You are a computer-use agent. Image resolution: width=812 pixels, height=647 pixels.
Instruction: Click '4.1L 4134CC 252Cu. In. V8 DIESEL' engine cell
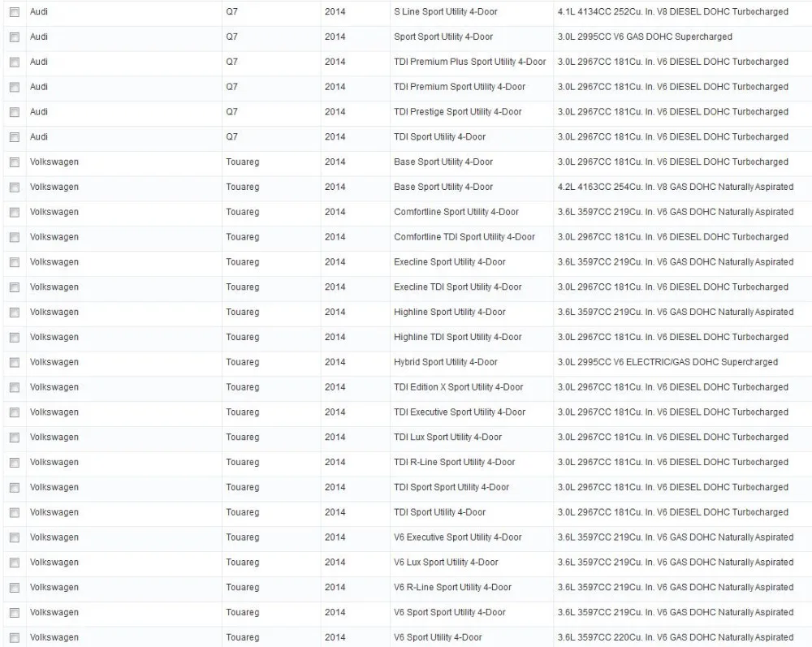pyautogui.click(x=672, y=11)
